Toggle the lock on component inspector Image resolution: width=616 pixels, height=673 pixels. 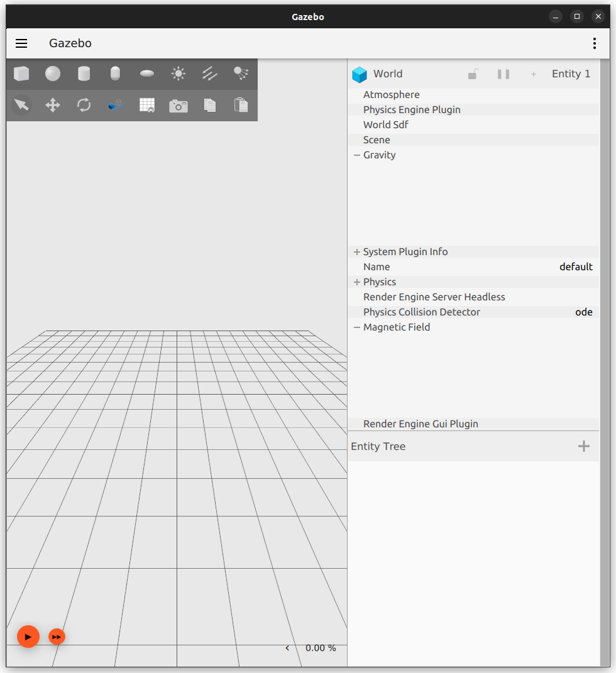[x=473, y=74]
